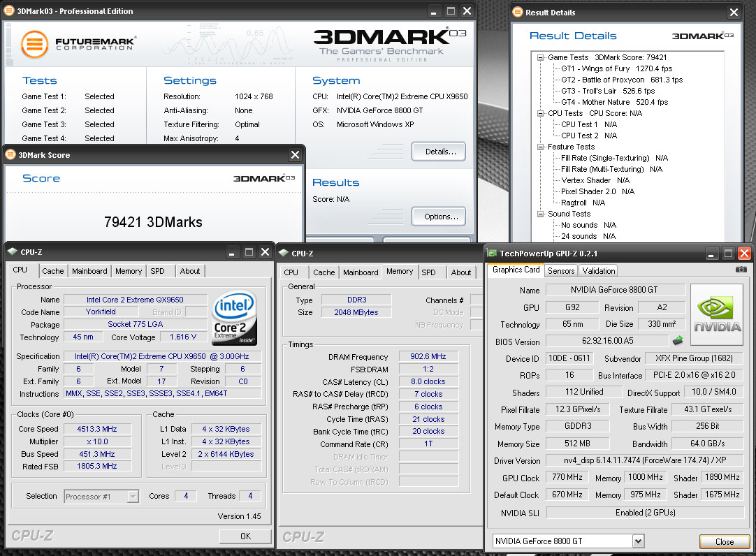
Task: Click the 3DMark Score title bar icon
Action: point(10,154)
